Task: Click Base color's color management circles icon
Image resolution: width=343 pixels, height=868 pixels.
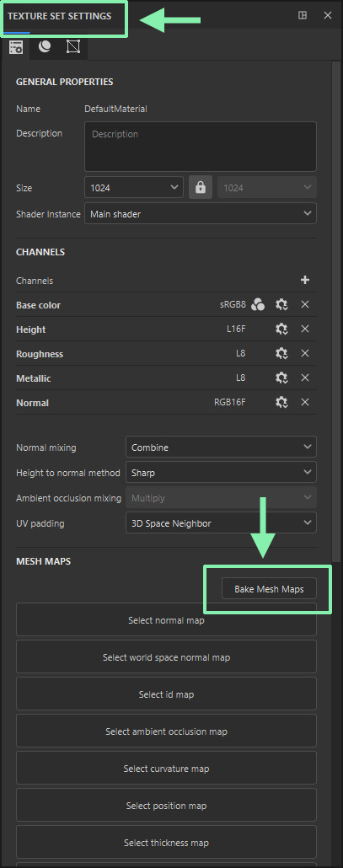Action: click(x=258, y=304)
